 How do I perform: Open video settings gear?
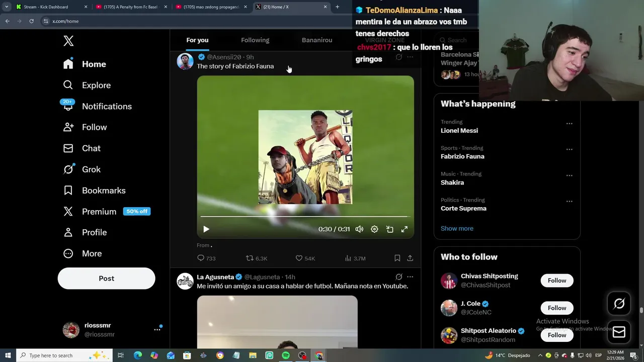(374, 229)
